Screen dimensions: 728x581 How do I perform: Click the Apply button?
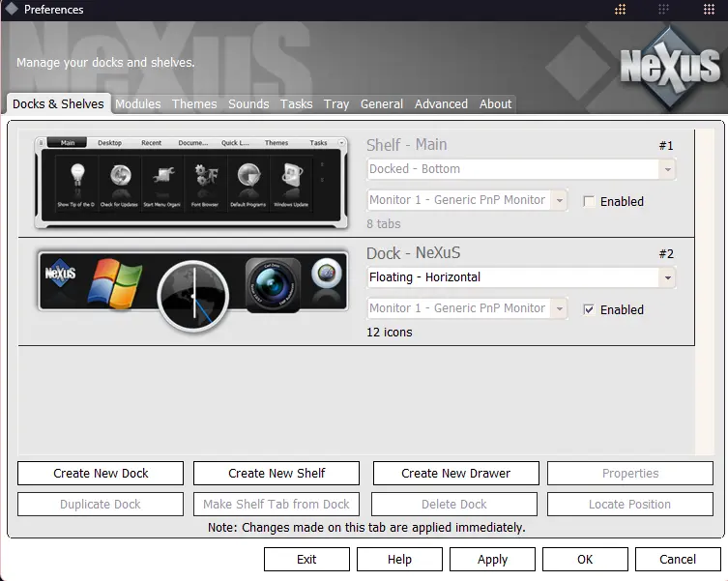(x=493, y=559)
